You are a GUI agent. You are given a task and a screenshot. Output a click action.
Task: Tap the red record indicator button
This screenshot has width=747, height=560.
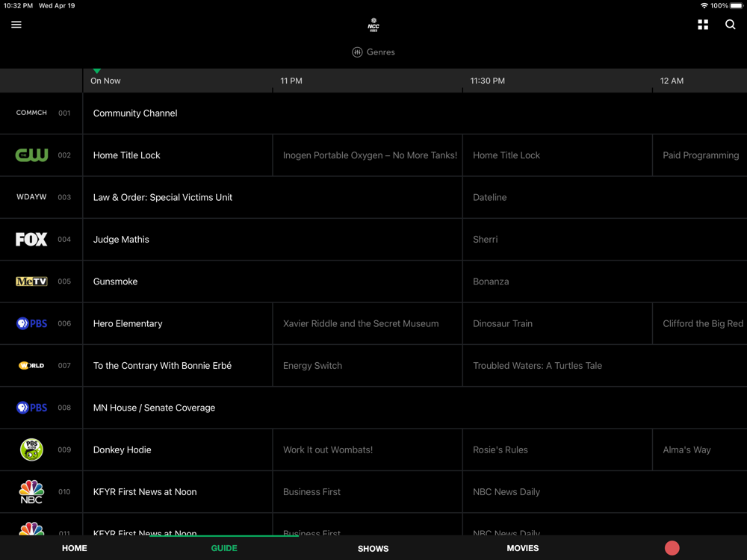click(x=672, y=548)
